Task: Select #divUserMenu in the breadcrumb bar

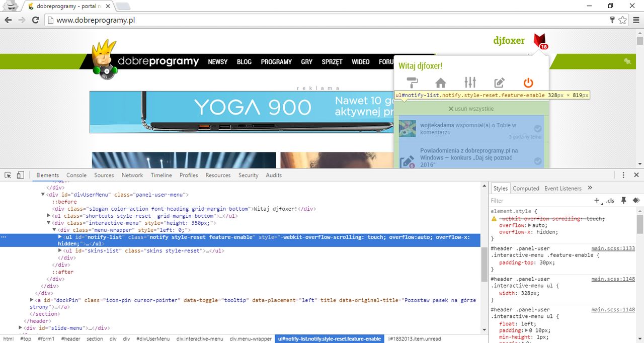Action: tap(153, 339)
